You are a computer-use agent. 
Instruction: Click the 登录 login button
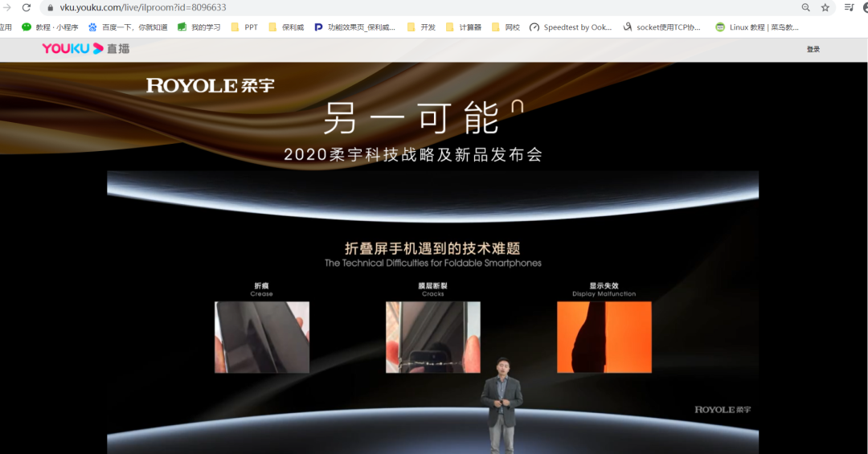click(x=813, y=50)
